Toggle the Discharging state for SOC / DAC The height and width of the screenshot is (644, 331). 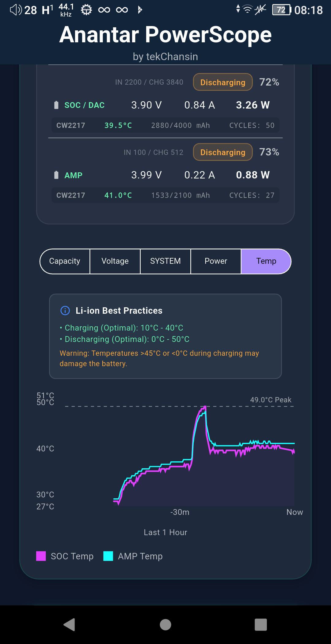click(x=223, y=82)
